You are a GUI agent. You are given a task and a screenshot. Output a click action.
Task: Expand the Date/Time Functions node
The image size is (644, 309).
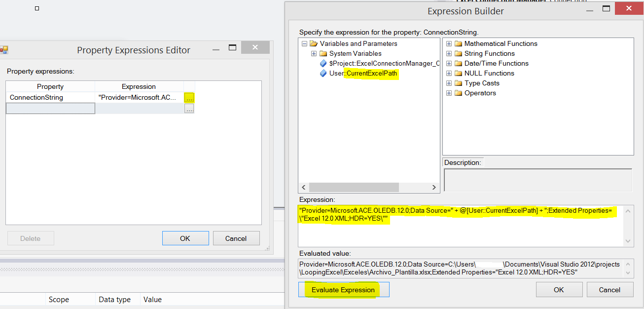tap(449, 63)
